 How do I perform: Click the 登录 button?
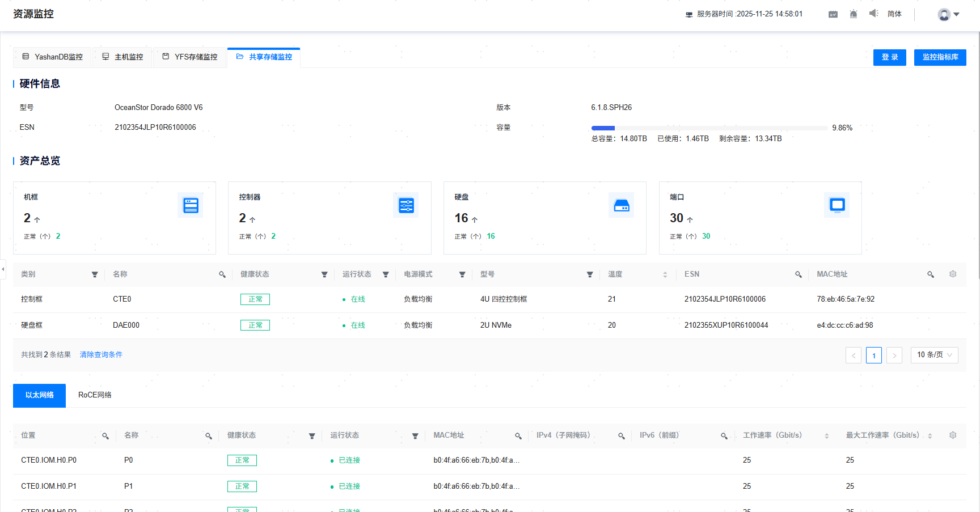pos(889,57)
